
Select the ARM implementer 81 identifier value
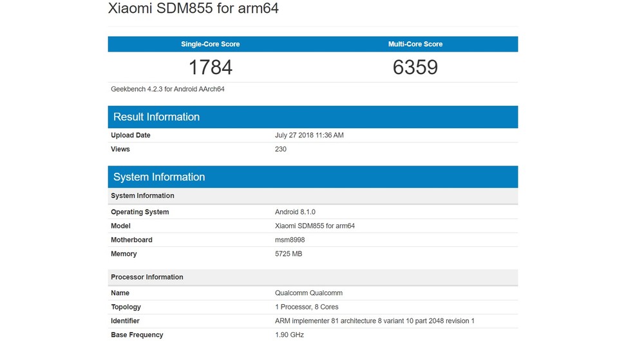375,321
